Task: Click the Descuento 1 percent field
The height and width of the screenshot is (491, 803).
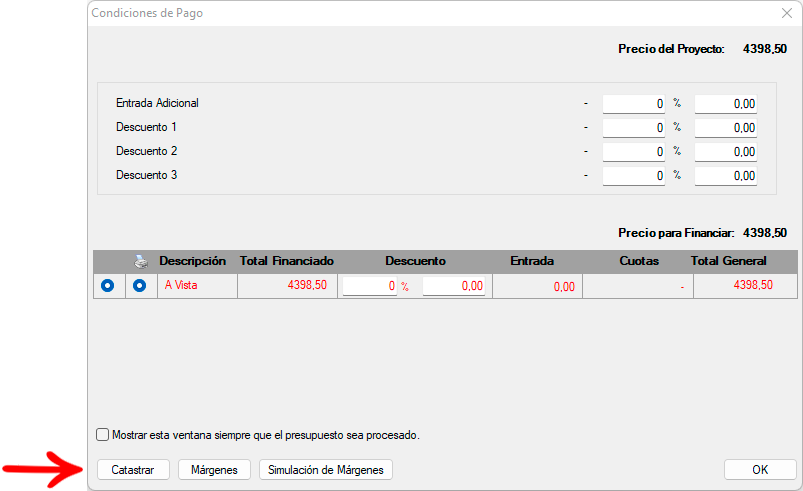Action: pos(633,127)
